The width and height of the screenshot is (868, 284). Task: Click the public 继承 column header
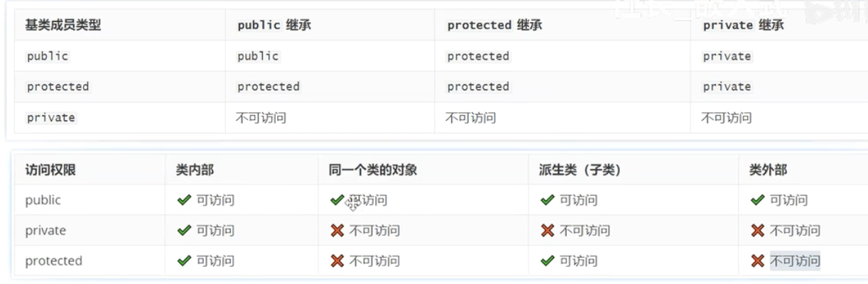click(x=274, y=25)
